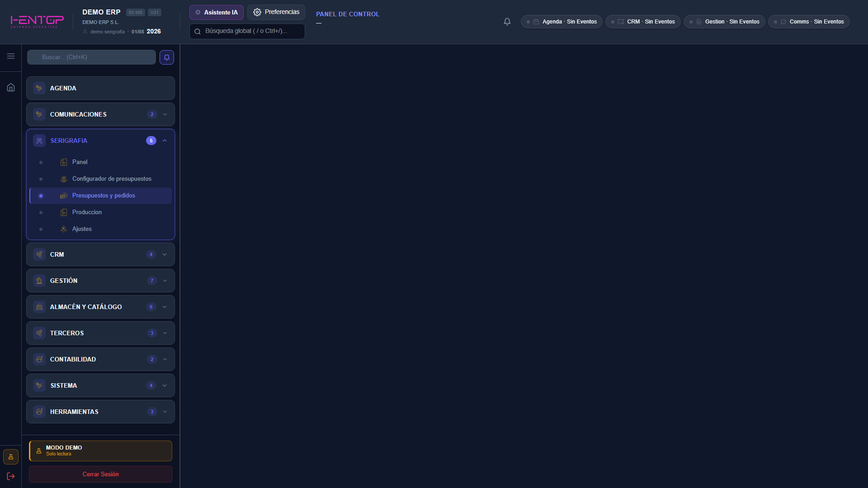Image resolution: width=868 pixels, height=488 pixels.
Task: Open Configurador de presupuestos label
Action: (x=112, y=179)
